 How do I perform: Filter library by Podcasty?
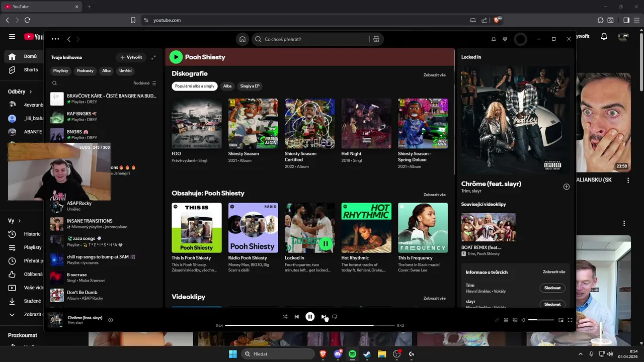(x=85, y=71)
